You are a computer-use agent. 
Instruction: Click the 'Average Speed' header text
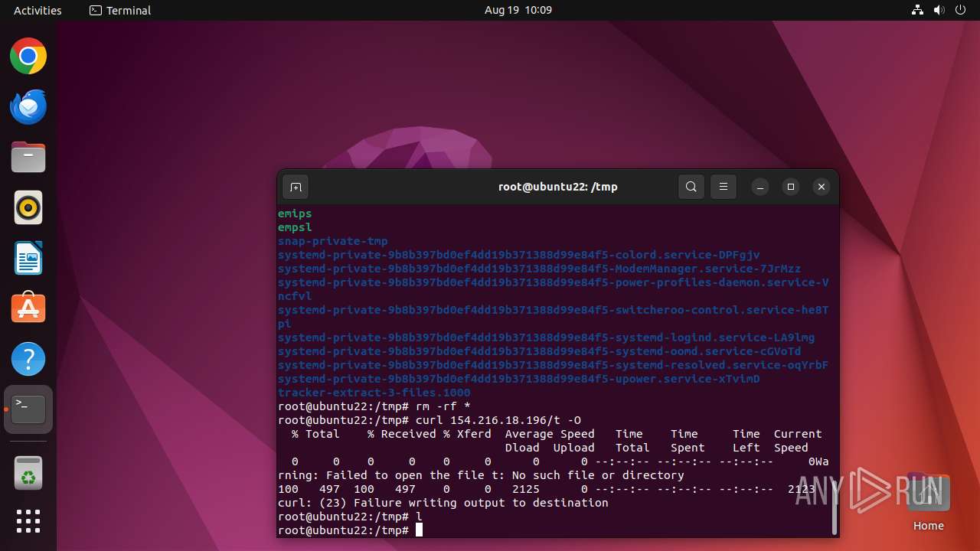pos(550,434)
